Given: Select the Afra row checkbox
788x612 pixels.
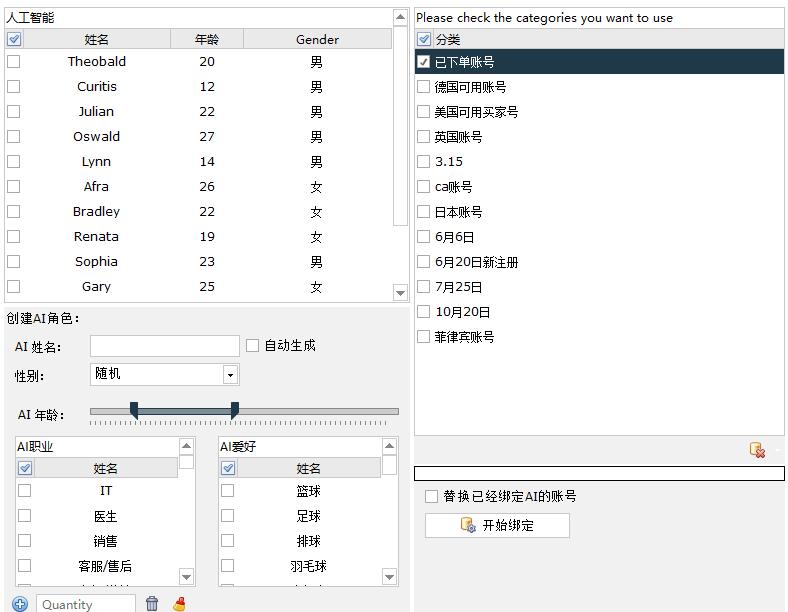Looking at the screenshot, I should click(x=14, y=186).
